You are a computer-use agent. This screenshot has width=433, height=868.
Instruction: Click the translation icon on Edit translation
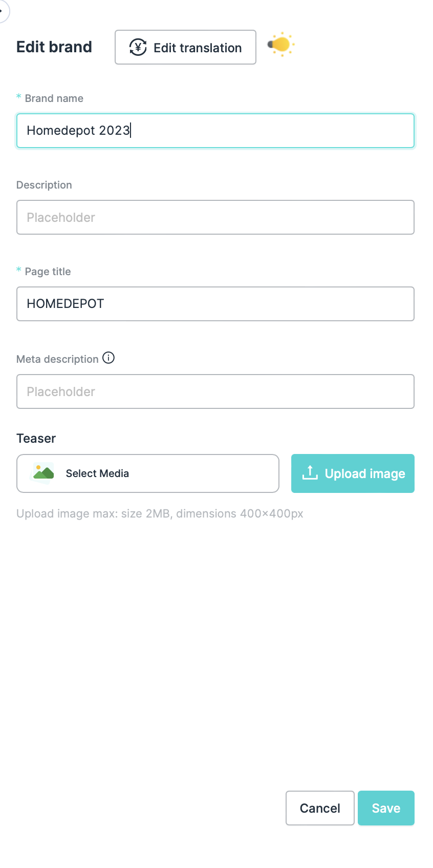pos(138,47)
